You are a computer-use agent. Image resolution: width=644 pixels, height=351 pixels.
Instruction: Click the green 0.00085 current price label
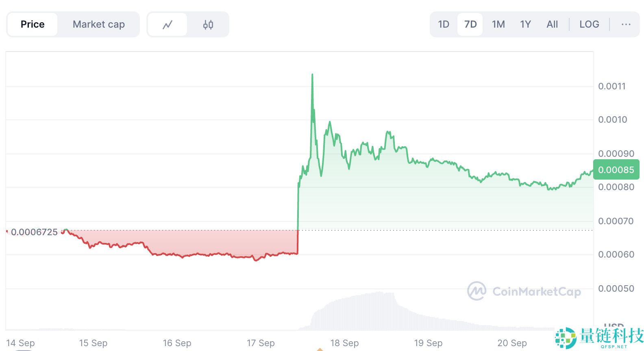click(x=616, y=170)
